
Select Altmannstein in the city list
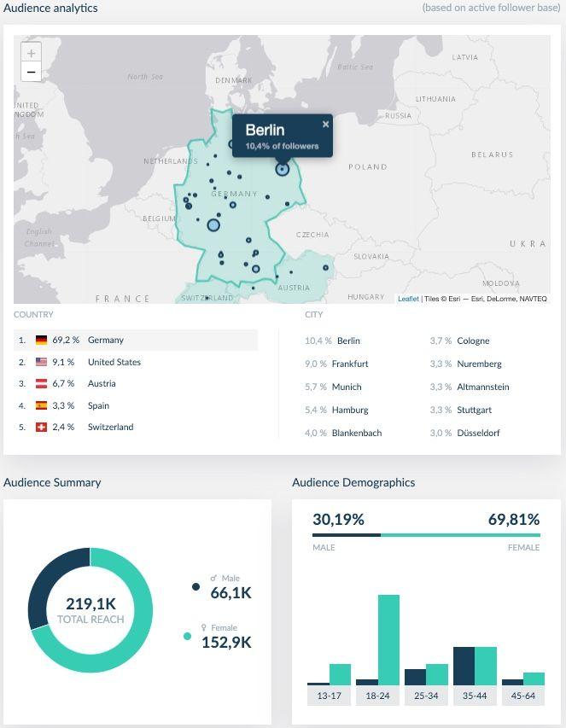(470, 387)
